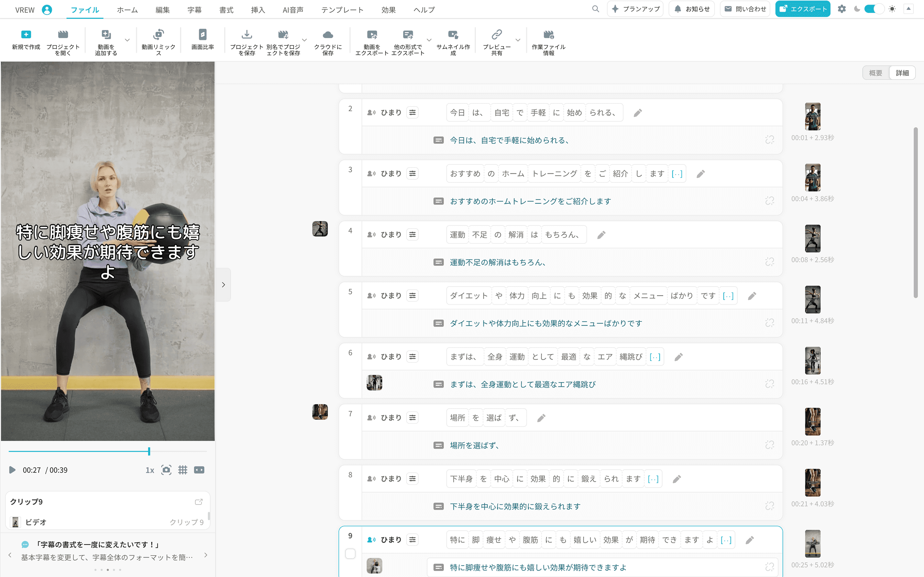Open the 動画リミックス video remix tool
924x577 pixels.
158,35
